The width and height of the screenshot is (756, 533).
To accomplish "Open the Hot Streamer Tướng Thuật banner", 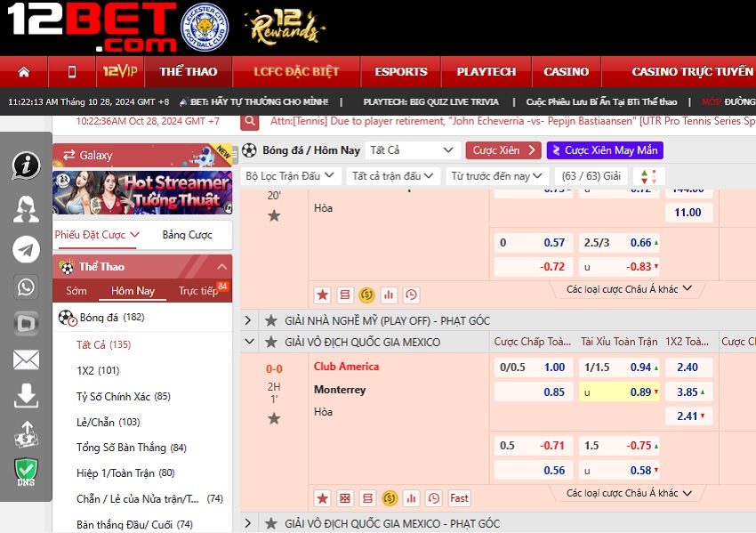I will point(142,192).
